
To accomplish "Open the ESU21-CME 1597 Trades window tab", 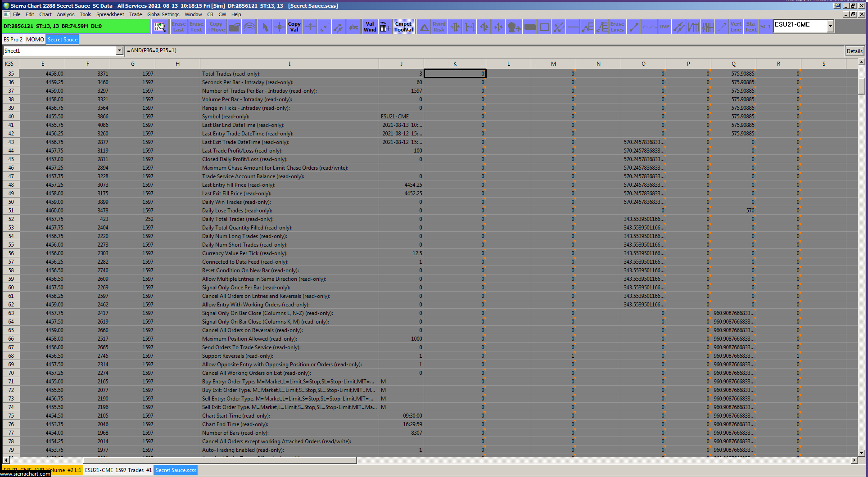I will (118, 470).
